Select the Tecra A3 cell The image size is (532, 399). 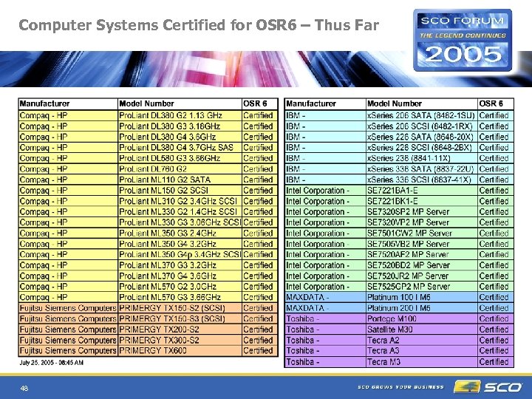tap(422, 350)
